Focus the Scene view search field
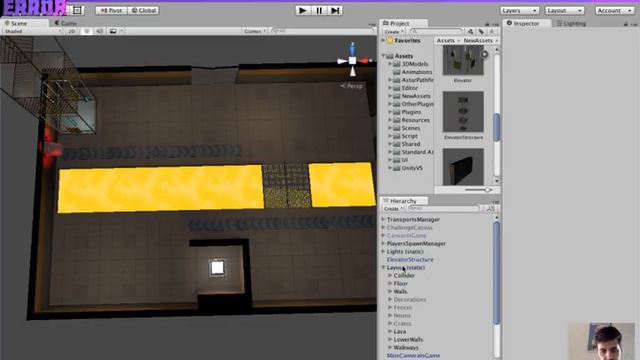The width and height of the screenshot is (640, 360). tap(322, 31)
